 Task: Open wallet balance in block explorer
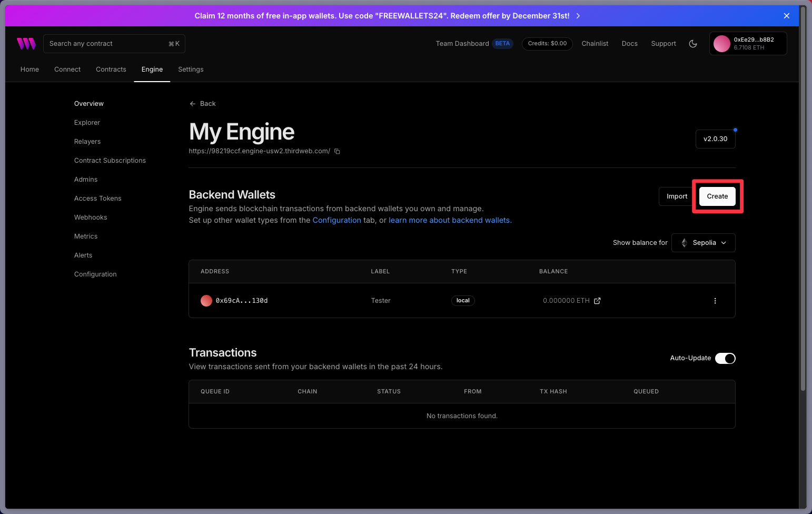point(597,301)
